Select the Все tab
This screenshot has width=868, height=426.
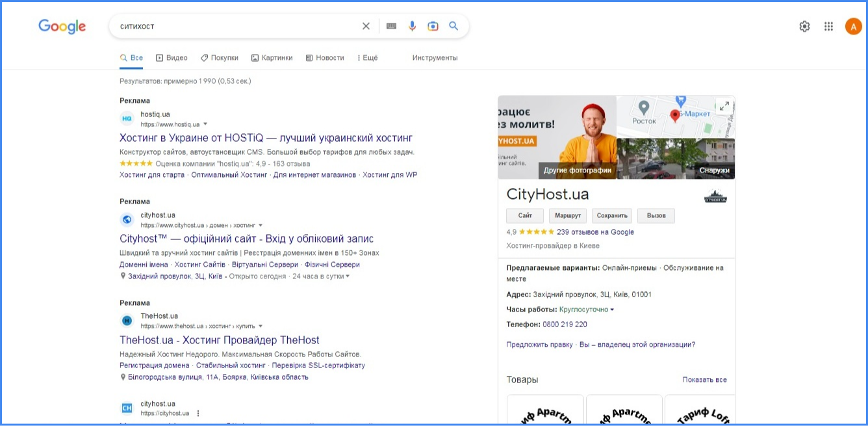[131, 58]
